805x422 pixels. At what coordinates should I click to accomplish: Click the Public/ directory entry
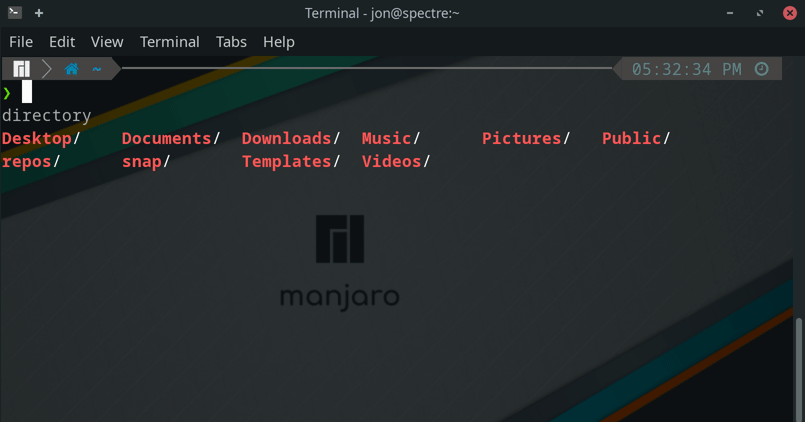pos(636,139)
